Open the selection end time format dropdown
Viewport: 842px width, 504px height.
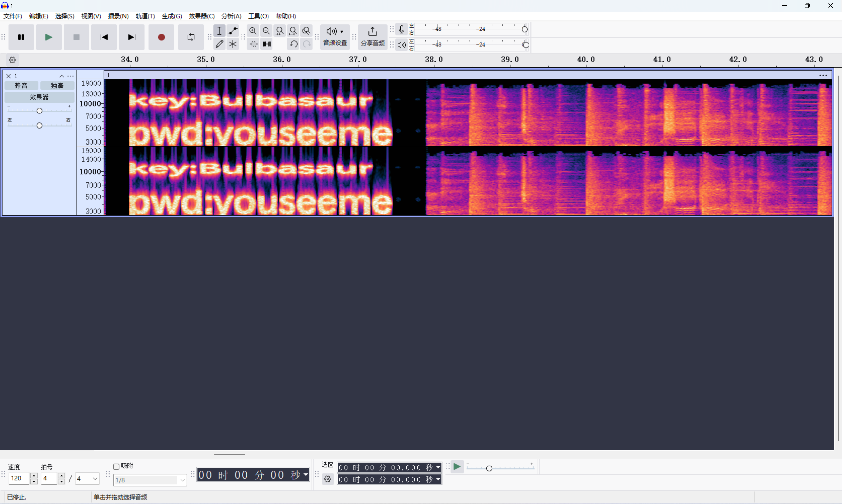coord(438,479)
